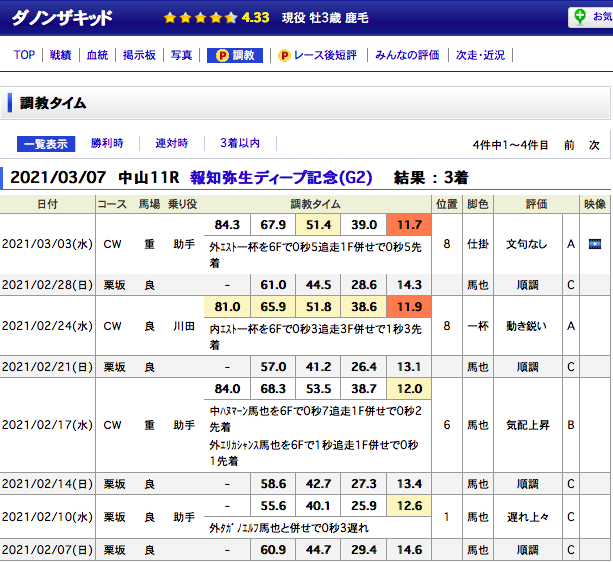Open the 報知弥生ディープ記念(G2) race link

pos(281,177)
